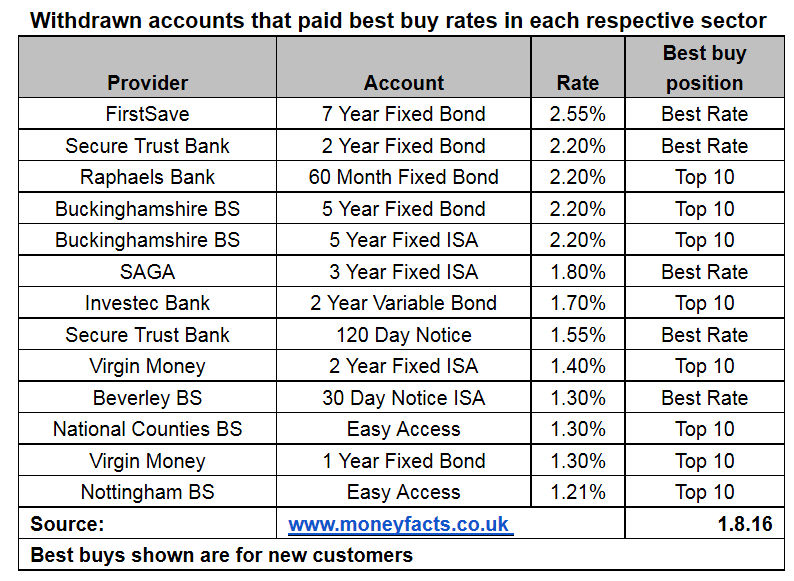Screen dimensions: 794x581
Task: Select the FirstSave provider cell
Action: 148,114
